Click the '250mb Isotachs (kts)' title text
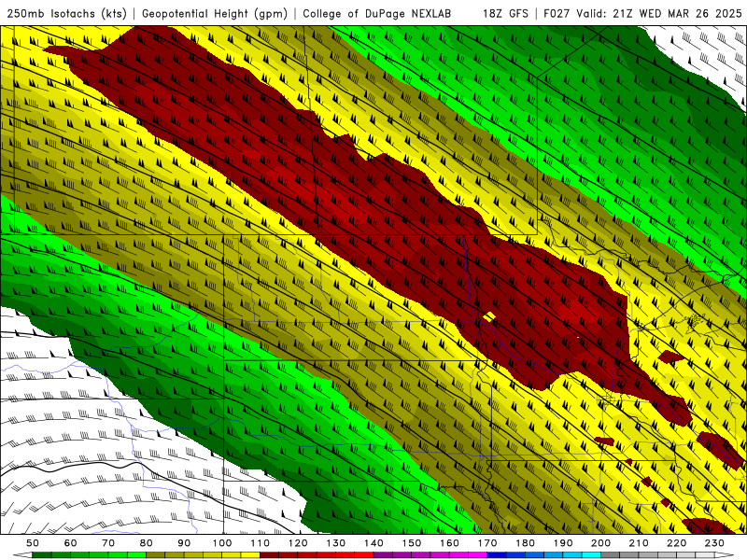 67,14
